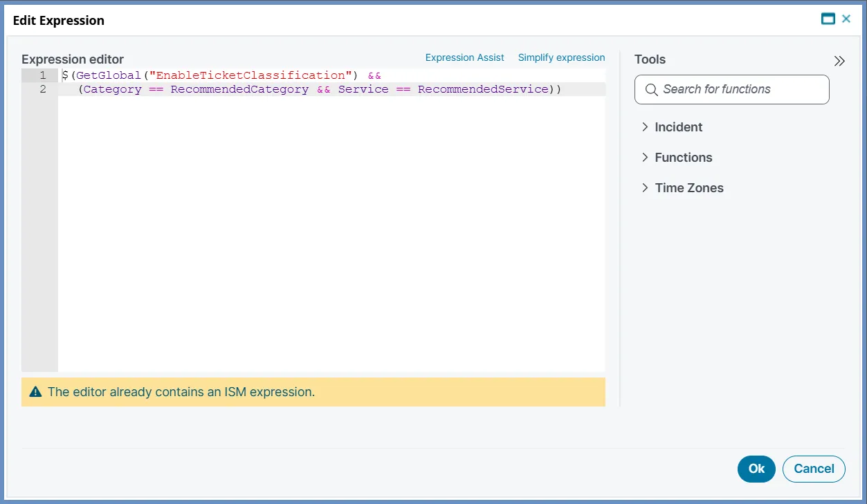867x504 pixels.
Task: Click the magnifier icon in function search
Action: (x=651, y=90)
